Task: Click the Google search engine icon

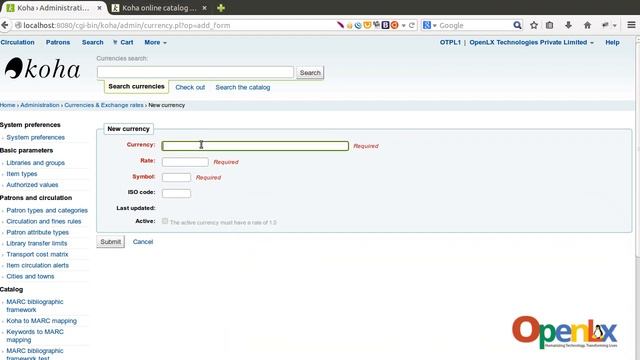Action: tap(427, 25)
